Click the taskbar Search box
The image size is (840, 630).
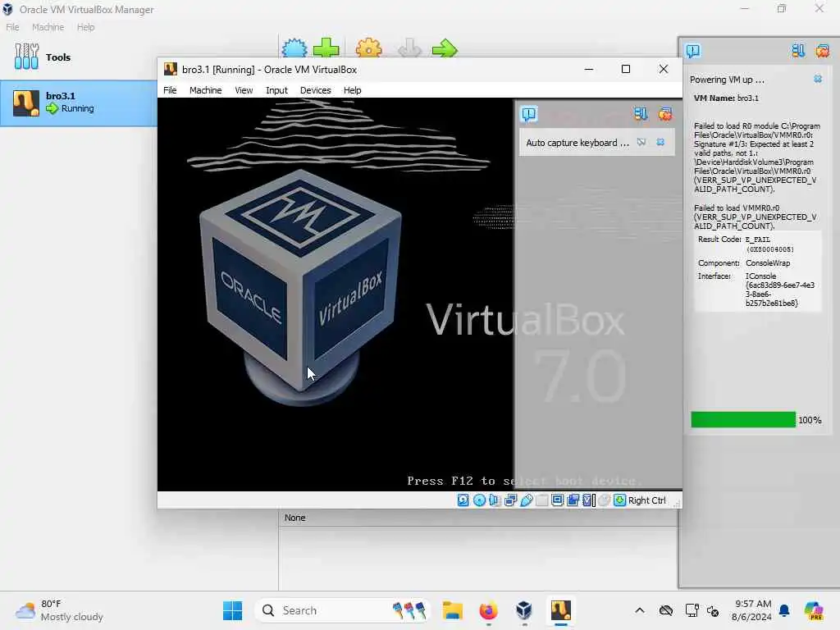342,610
